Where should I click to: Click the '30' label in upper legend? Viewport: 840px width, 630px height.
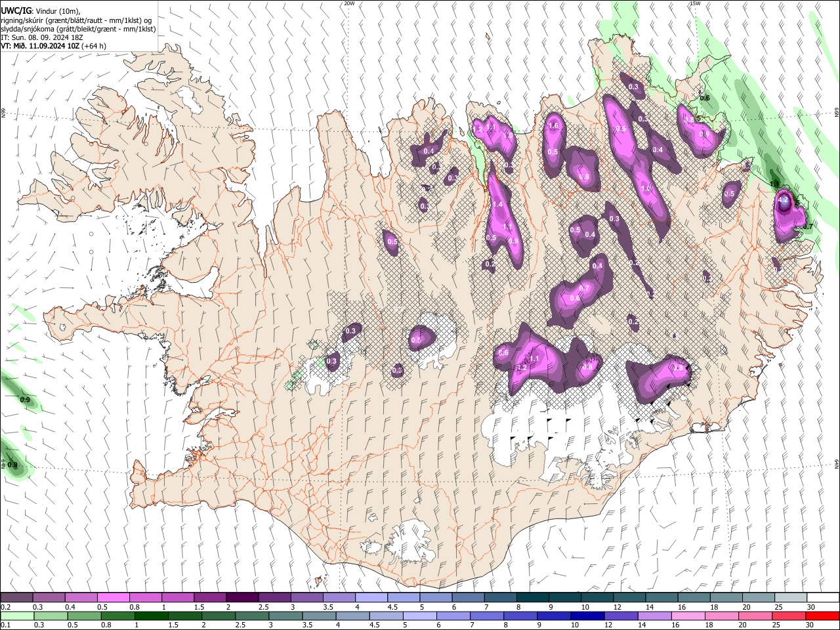click(x=811, y=607)
